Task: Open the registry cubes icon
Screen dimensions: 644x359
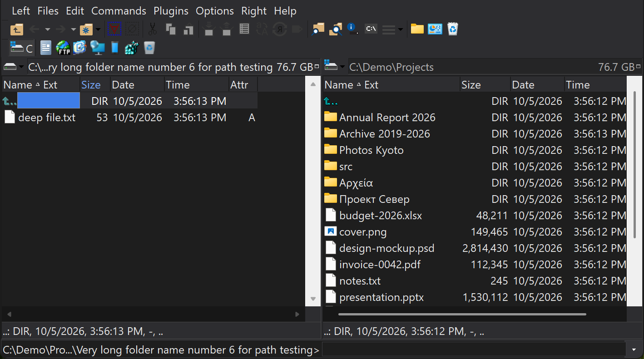Action: pos(131,47)
